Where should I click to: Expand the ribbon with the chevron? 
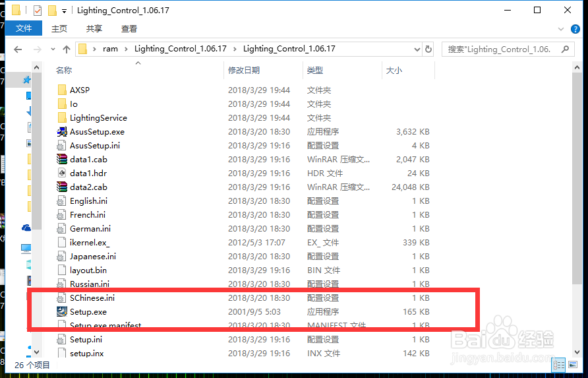click(x=561, y=29)
